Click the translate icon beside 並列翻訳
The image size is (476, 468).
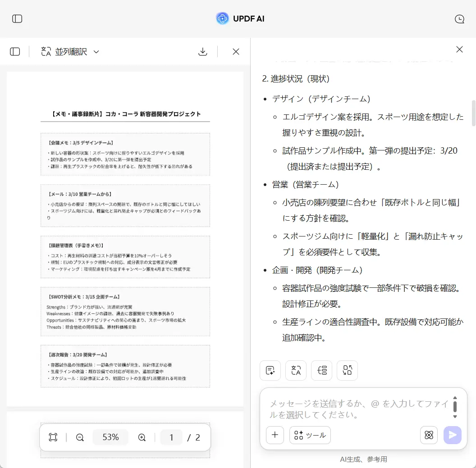[x=46, y=51]
